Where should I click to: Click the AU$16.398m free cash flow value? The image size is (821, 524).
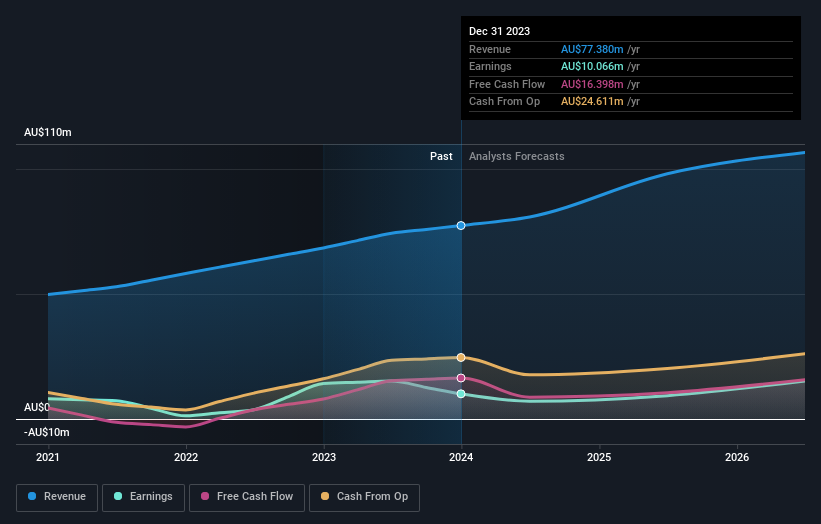tap(592, 84)
